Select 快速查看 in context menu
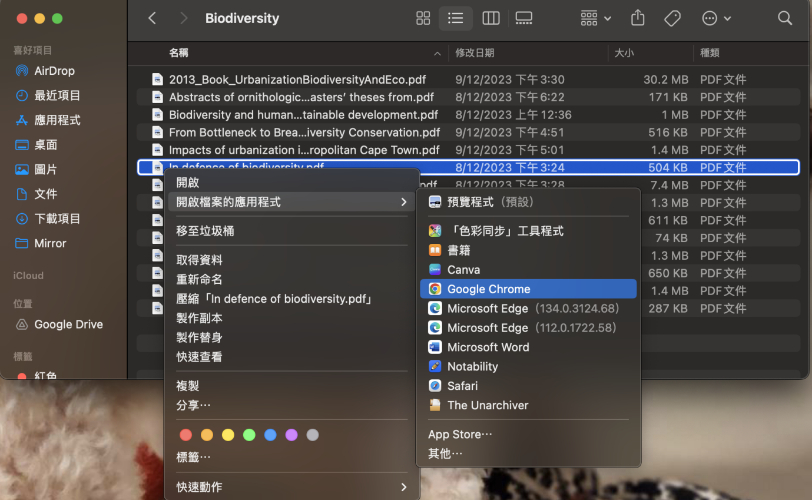812x500 pixels. coord(292,357)
